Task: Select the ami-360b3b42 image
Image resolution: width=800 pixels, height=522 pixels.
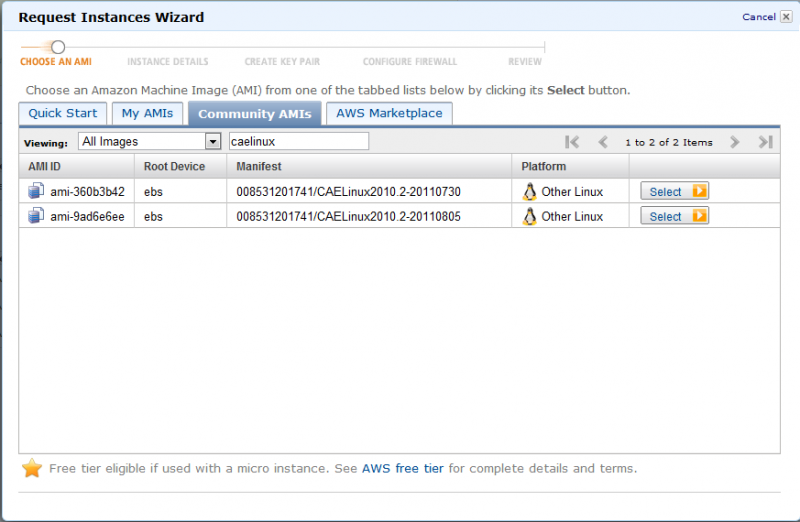Action: click(674, 191)
